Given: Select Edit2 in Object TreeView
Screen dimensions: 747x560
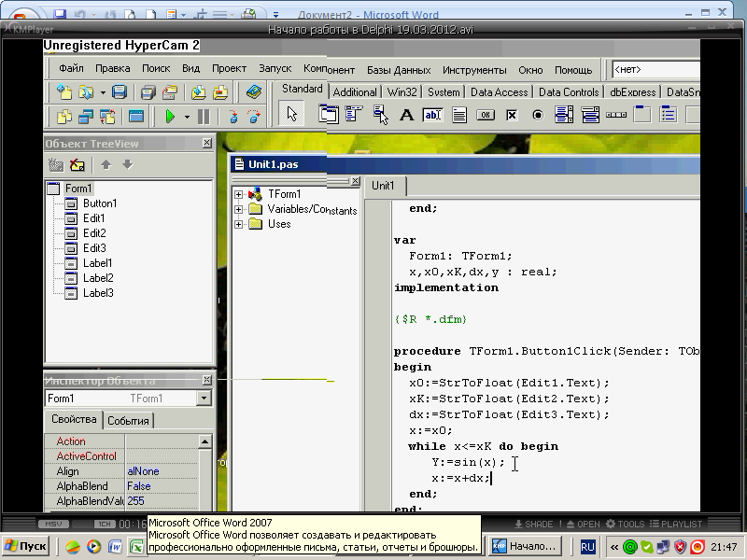Looking at the screenshot, I should [94, 233].
